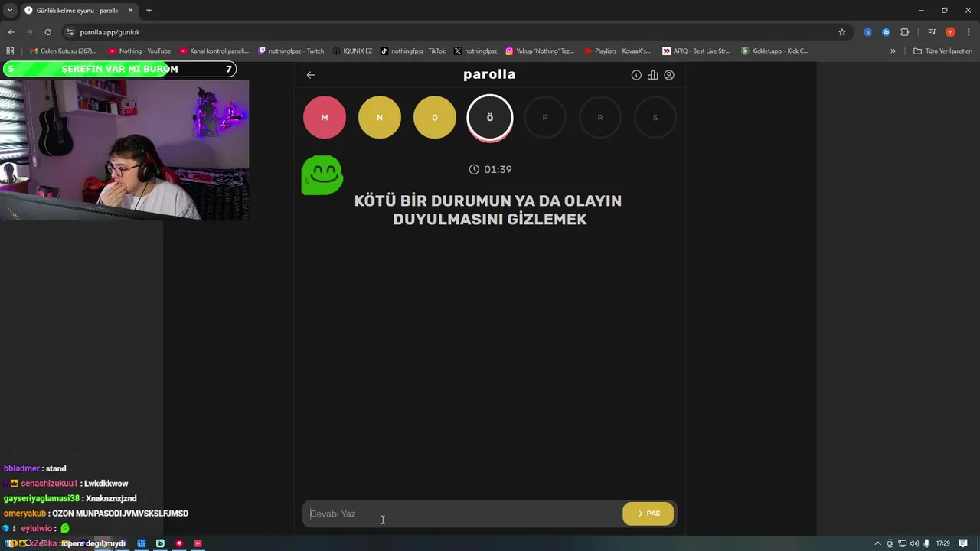
Task: Open the 'Kicklet.app - Kick C...' bookmark
Action: [775, 51]
